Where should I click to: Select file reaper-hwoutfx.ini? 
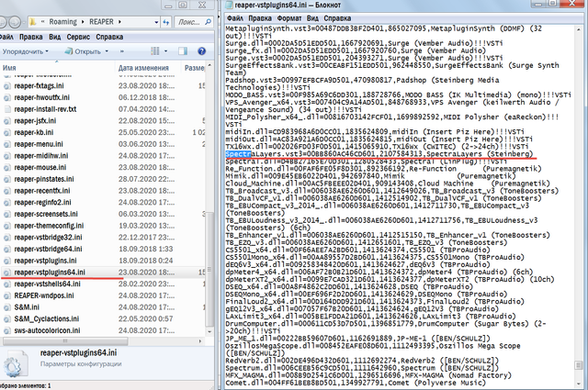[41, 97]
